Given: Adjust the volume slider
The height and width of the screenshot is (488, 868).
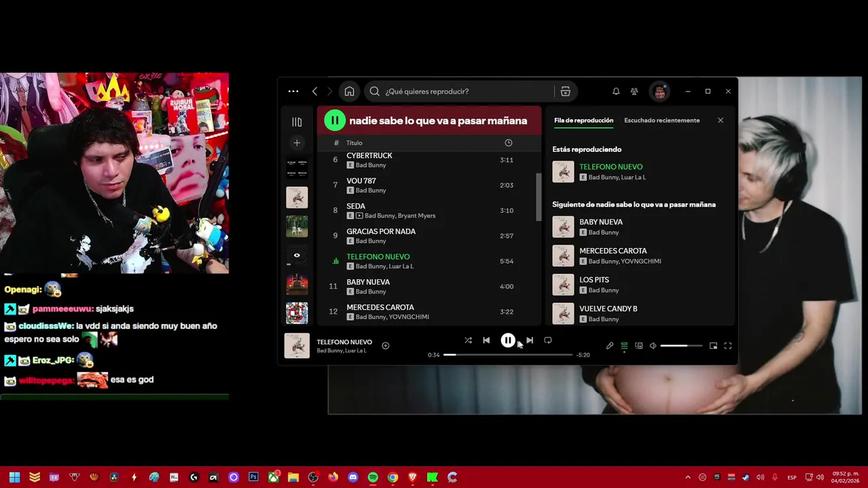Looking at the screenshot, I should [681, 346].
